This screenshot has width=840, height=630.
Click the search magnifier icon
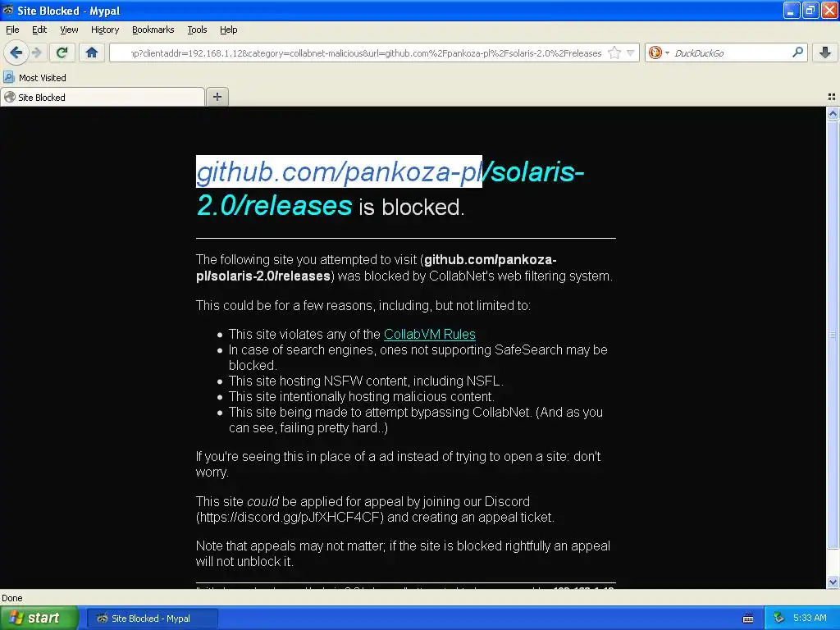tap(797, 52)
